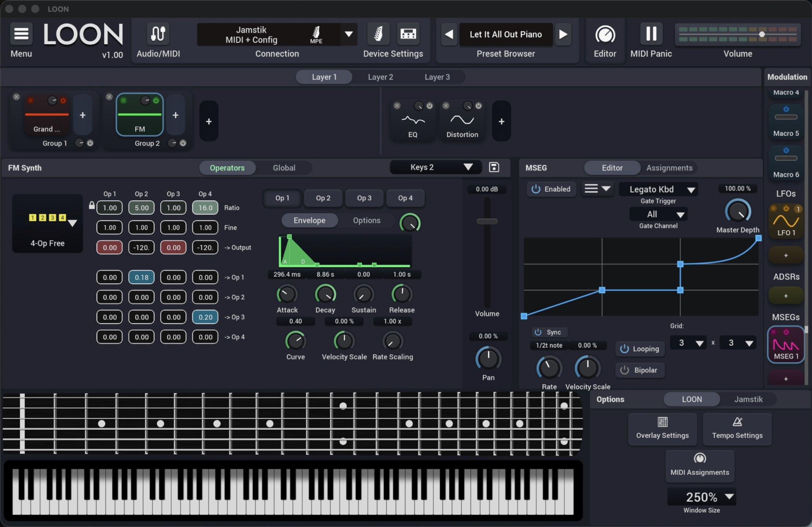Image resolution: width=812 pixels, height=527 pixels.
Task: Toggle power for the FM instrument
Action: click(156, 100)
